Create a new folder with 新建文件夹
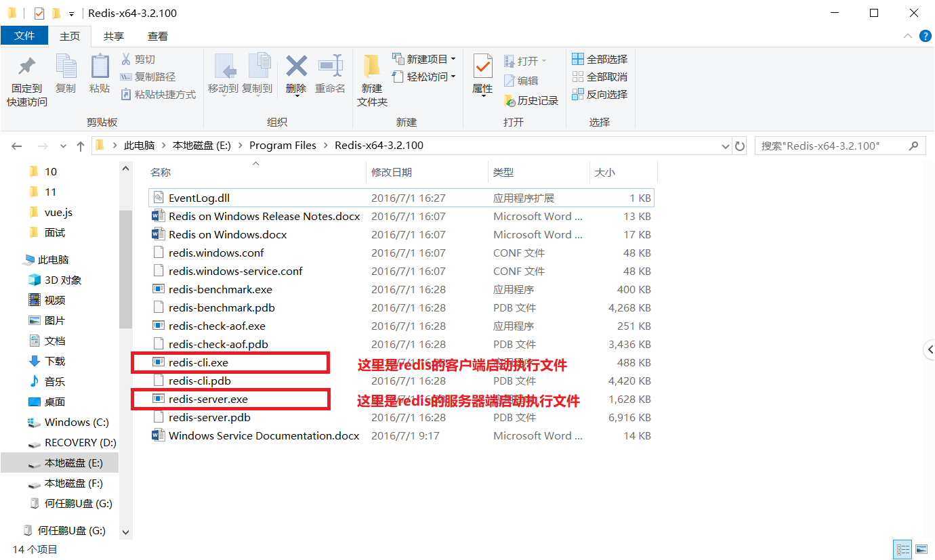Viewport: 935px width, 560px height. (372, 80)
